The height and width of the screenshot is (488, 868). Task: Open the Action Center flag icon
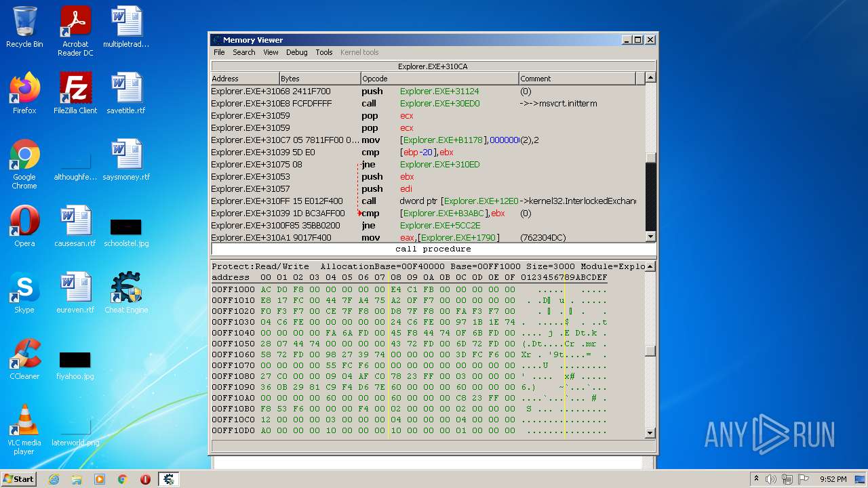coord(804,479)
